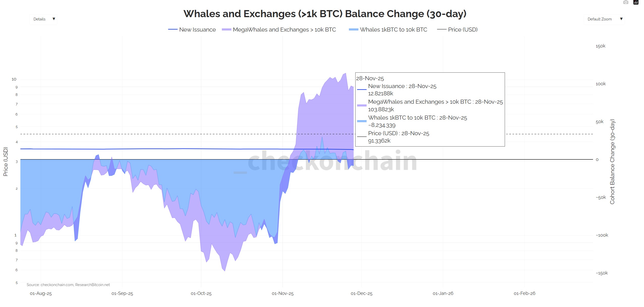Expand the Default Zoom dropdown
The width and height of the screenshot is (644, 307).
tap(604, 19)
